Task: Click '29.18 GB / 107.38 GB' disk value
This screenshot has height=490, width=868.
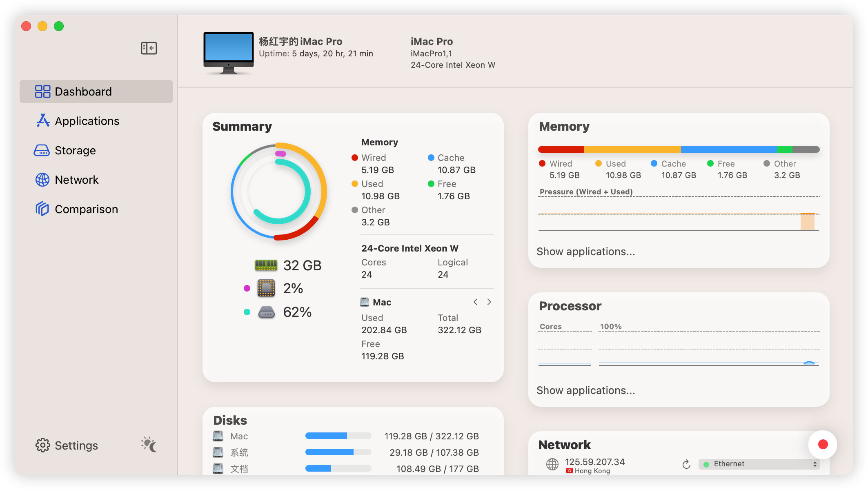Action: [x=434, y=452]
